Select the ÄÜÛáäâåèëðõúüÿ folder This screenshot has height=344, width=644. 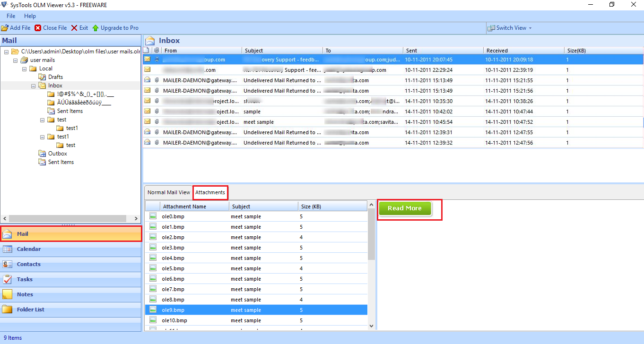click(x=84, y=103)
